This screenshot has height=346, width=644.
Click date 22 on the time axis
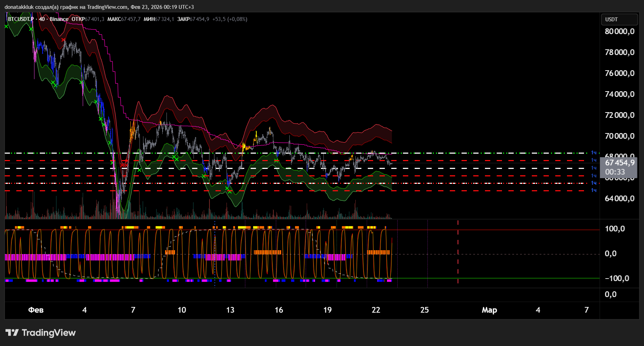(376, 310)
